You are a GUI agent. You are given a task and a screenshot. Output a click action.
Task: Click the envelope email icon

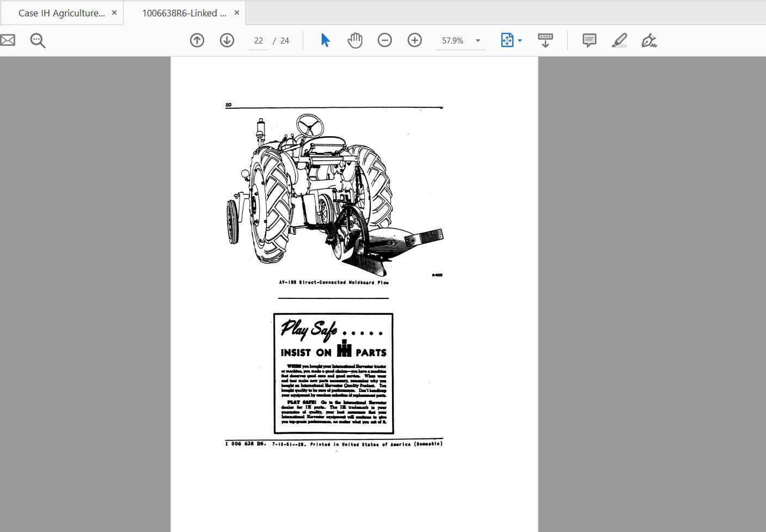[x=7, y=40]
